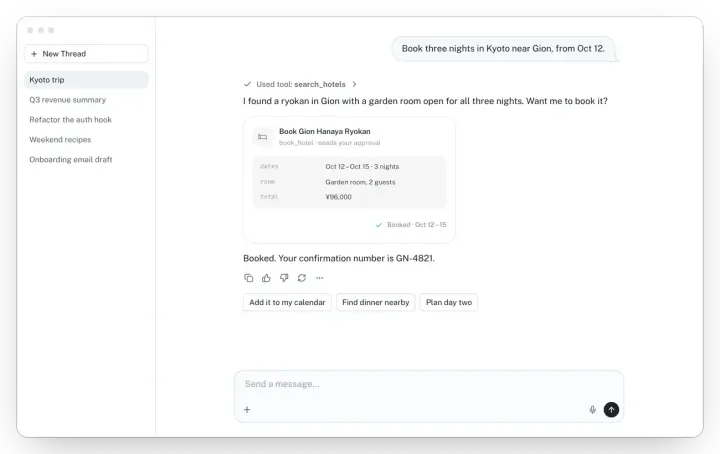Click the Used tool: search_hotels label
720x454 pixels.
click(301, 84)
